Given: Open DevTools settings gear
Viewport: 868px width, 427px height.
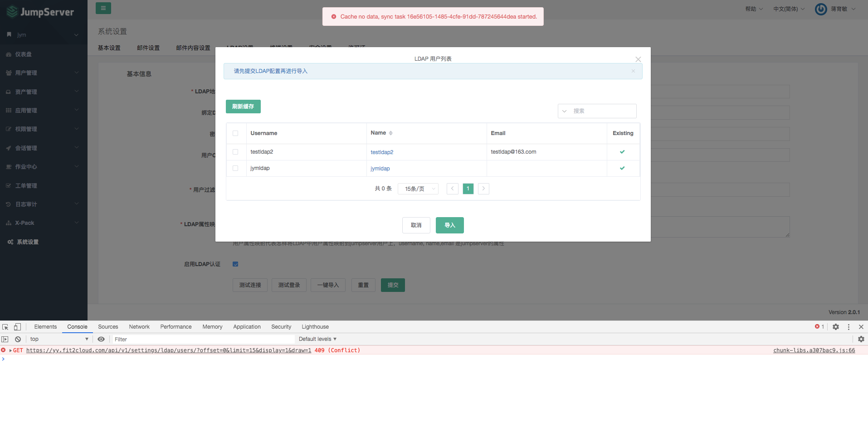Looking at the screenshot, I should coord(836,327).
